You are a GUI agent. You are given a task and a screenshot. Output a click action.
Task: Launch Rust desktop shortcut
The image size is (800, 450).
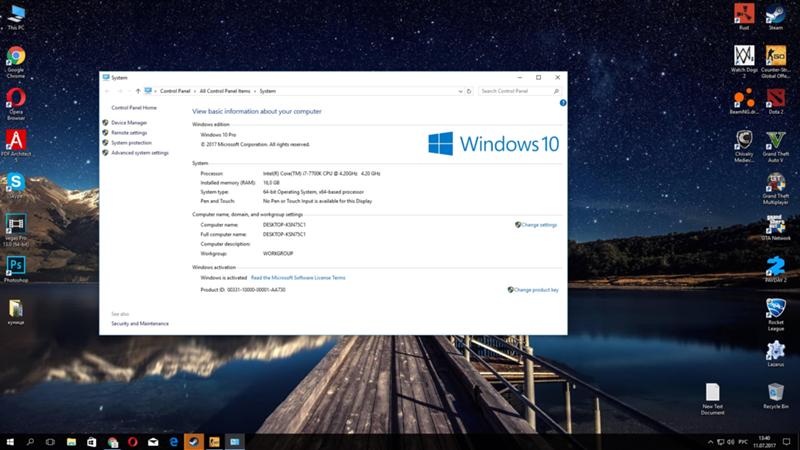[x=744, y=16]
